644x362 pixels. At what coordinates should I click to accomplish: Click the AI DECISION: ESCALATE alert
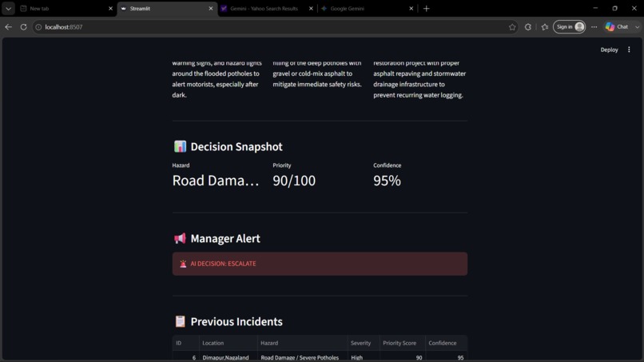320,264
